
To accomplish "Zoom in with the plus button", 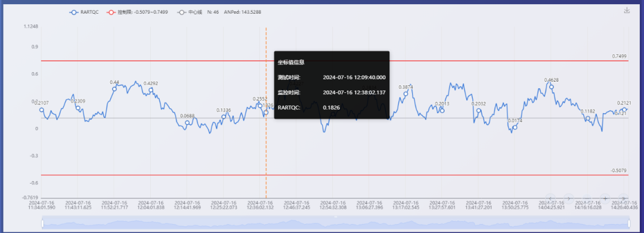I will click(x=605, y=198).
